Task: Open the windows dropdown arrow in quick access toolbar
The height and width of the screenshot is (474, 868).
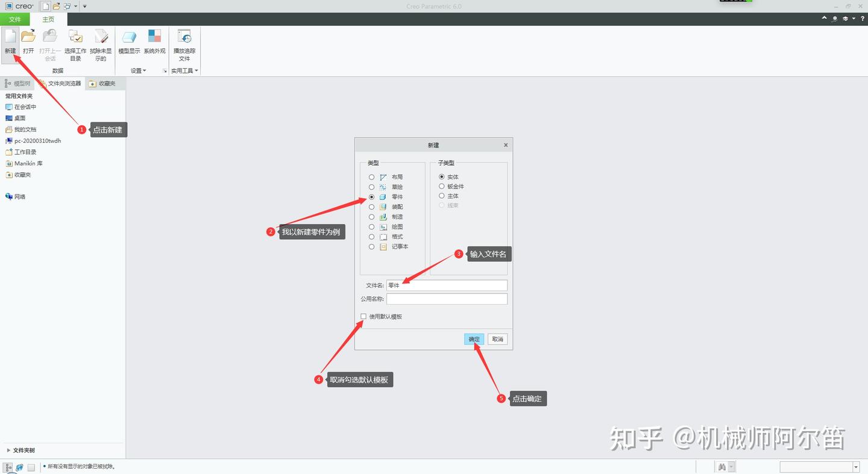Action: (x=75, y=6)
